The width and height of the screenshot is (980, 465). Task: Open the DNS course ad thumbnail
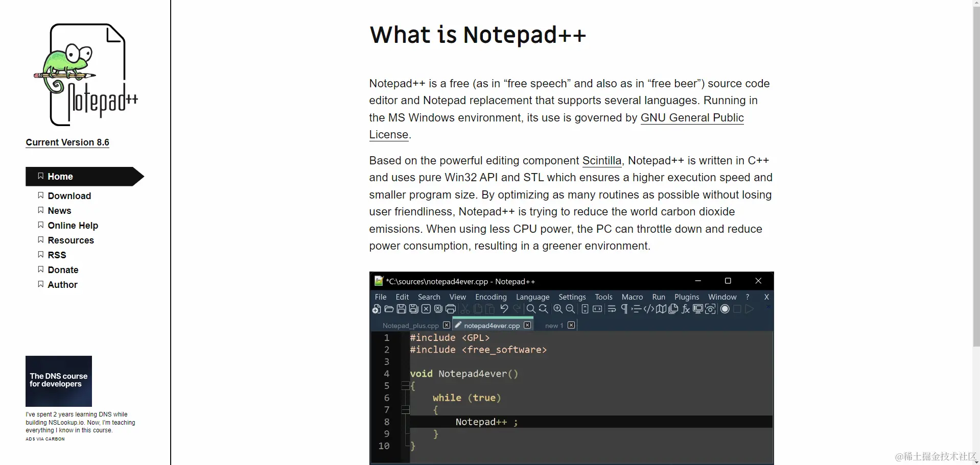(59, 381)
